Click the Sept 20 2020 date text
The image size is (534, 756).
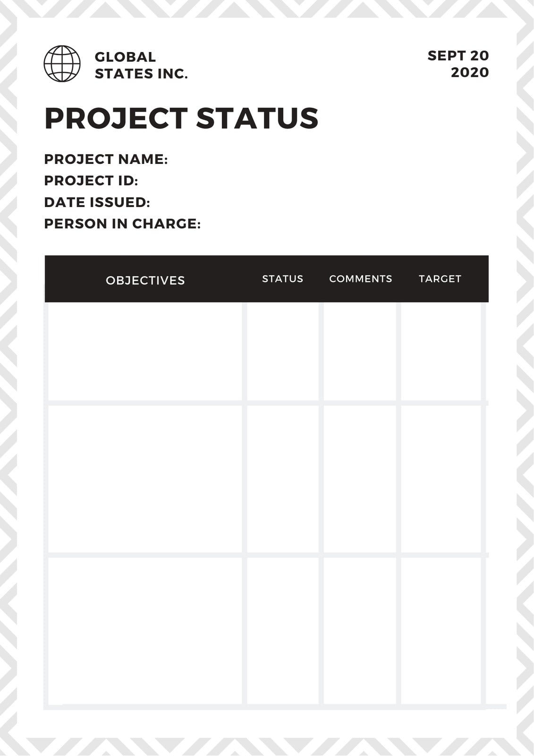click(x=458, y=64)
